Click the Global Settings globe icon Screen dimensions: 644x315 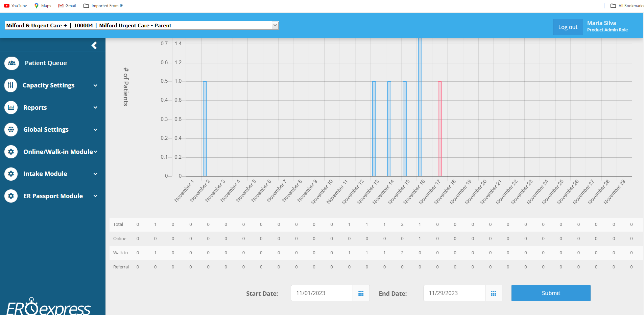(11, 130)
